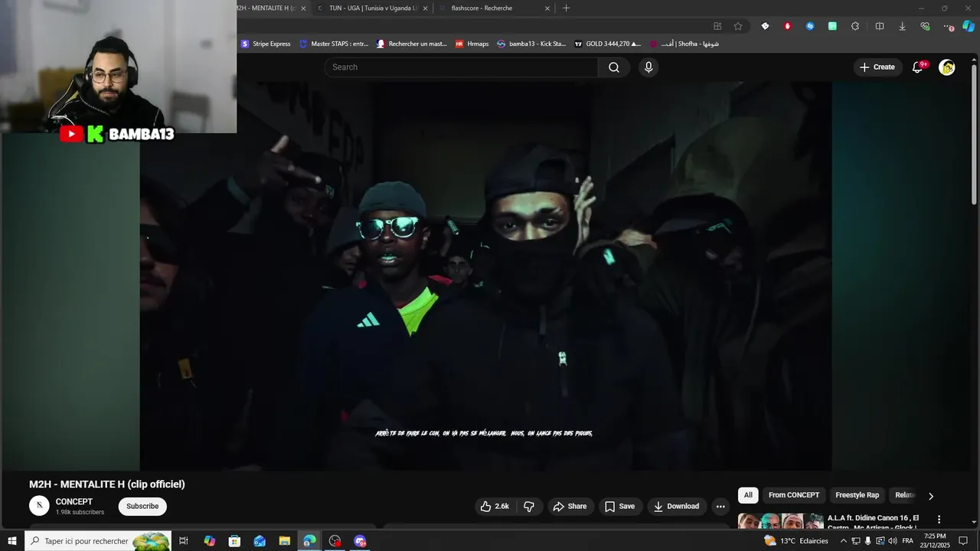
Task: Click the YouTube search magnifier button
Action: [x=614, y=67]
